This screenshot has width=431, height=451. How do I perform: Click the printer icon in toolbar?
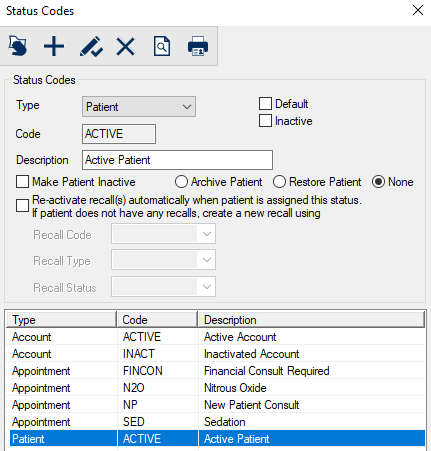click(198, 46)
